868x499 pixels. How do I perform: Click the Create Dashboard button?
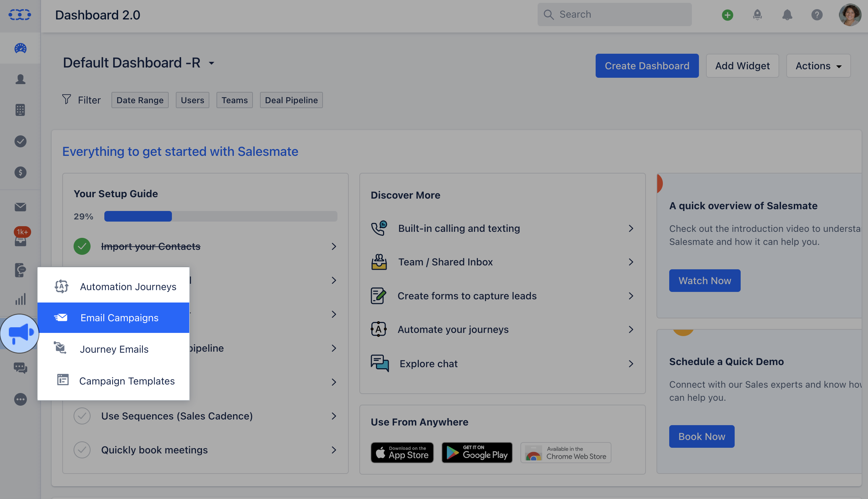tap(647, 66)
